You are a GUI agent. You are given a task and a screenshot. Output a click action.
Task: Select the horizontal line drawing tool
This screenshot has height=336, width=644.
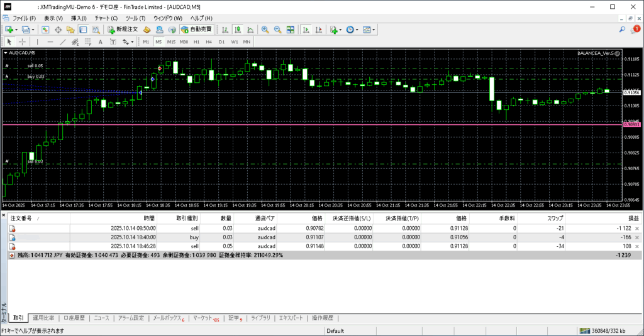pyautogui.click(x=50, y=42)
